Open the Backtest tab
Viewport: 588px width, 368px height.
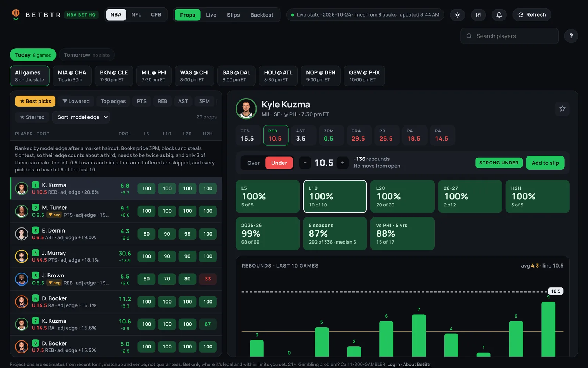[262, 15]
